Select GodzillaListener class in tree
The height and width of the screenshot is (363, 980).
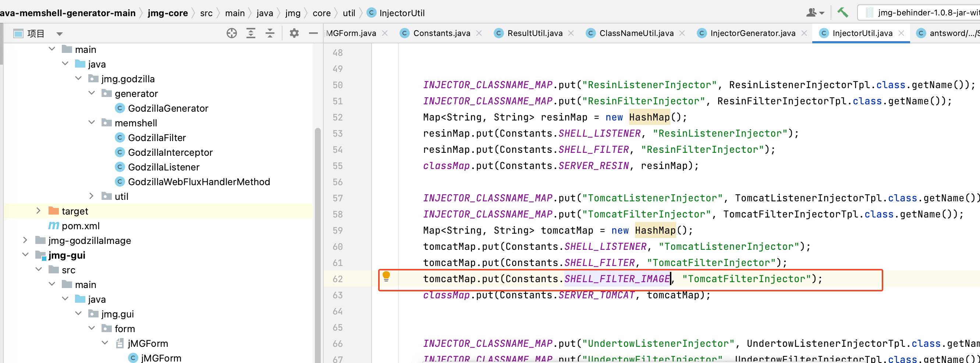click(164, 167)
